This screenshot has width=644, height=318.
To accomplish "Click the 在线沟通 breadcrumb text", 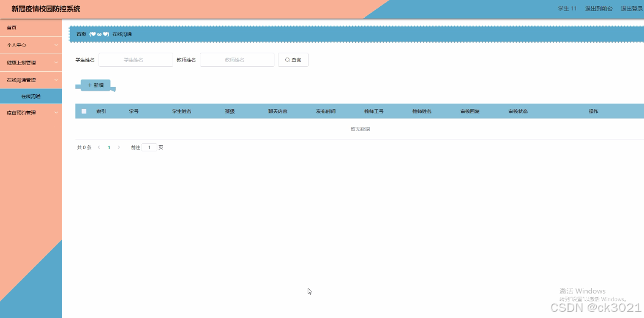I will pos(122,34).
